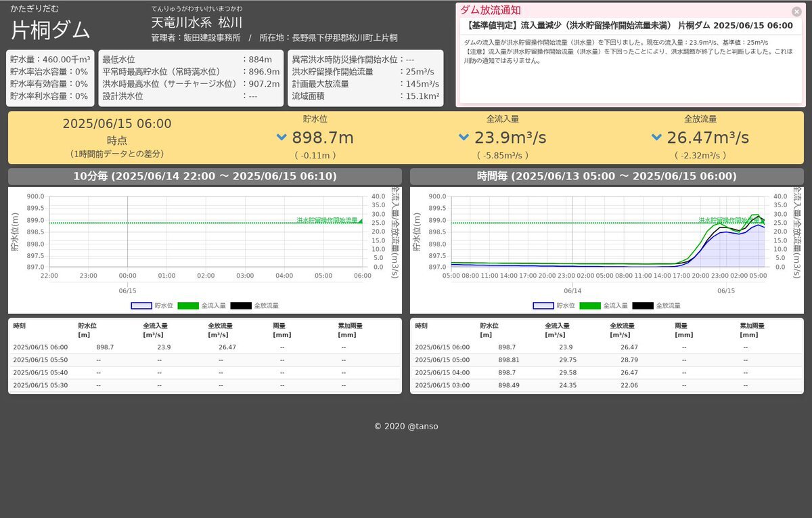The image size is (812, 518).
Task: Click 時刻 column header in 10-minute table
Action: (20, 326)
